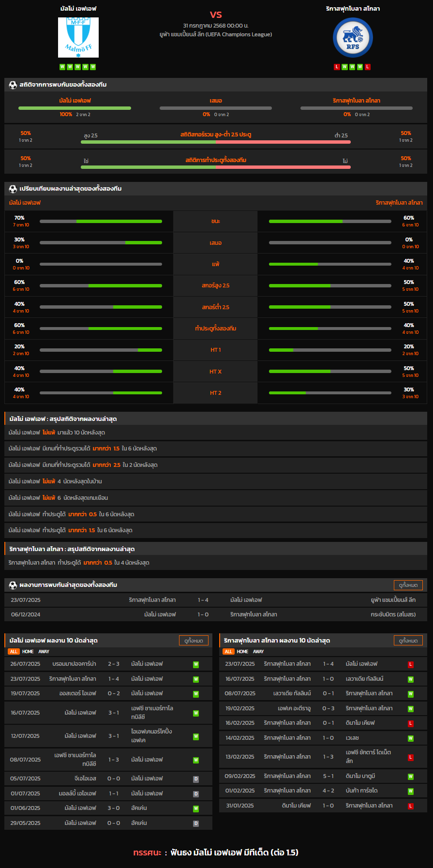Click date 14/02/2025 in RFS results
Image resolution: width=433 pixels, height=868 pixels.
240,738
